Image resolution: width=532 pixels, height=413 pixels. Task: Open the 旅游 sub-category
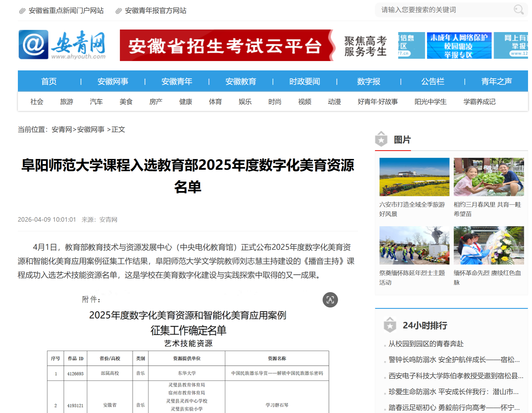[67, 102]
